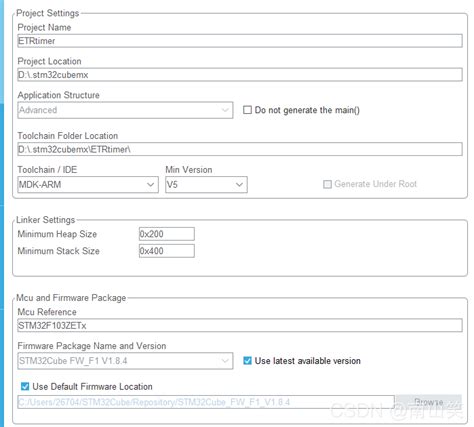The image size is (474, 427).
Task: Tick 'Do not generate the main()' checkbox
Action: coord(247,110)
